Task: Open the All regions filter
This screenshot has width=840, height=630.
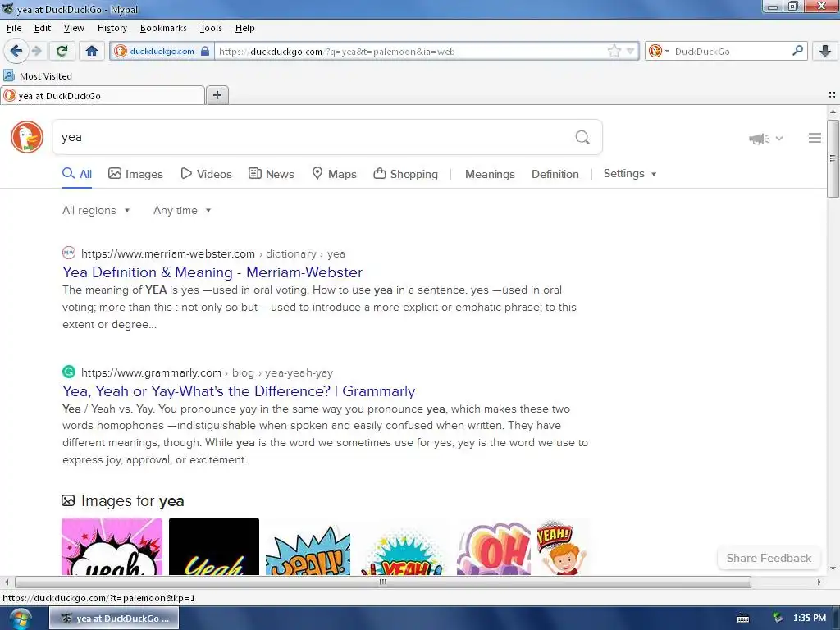Action: (x=97, y=211)
